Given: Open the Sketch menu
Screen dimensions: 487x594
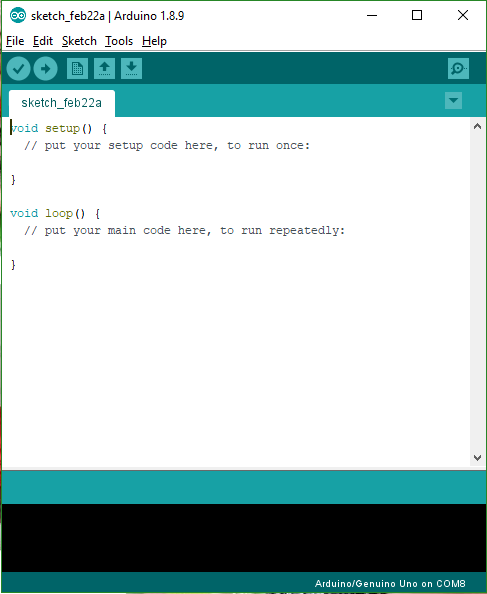Looking at the screenshot, I should pos(79,41).
